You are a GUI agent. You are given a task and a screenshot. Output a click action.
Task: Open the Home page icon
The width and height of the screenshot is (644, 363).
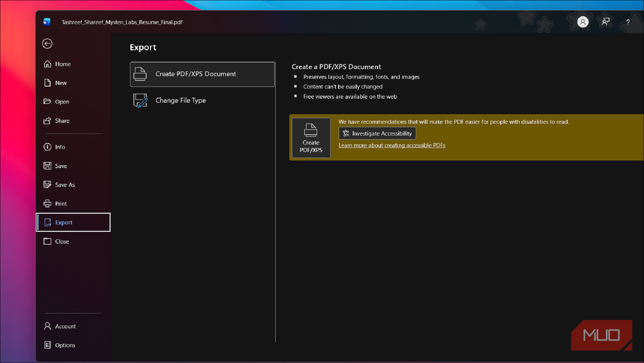(48, 64)
